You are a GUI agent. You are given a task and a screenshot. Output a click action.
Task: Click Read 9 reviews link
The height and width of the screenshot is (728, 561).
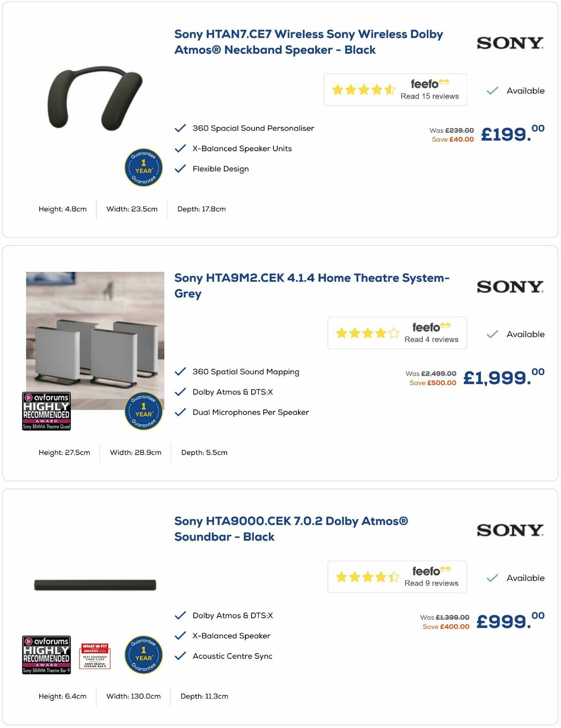(x=431, y=583)
